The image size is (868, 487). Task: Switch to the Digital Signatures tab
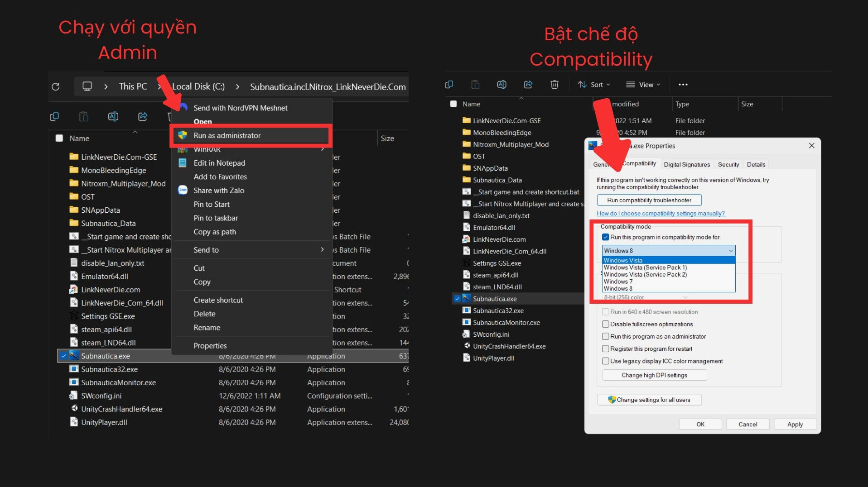[686, 165]
